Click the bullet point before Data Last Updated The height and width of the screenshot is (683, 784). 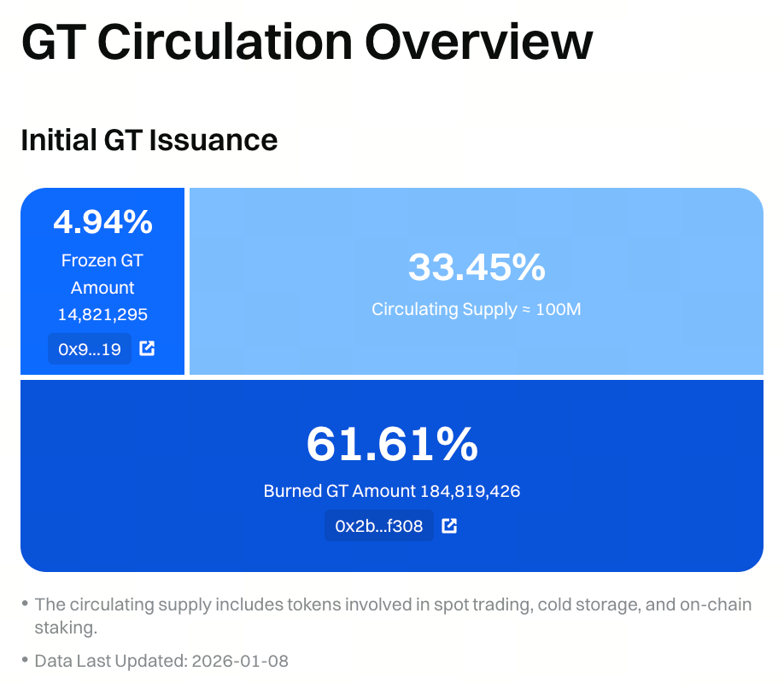coord(24,659)
